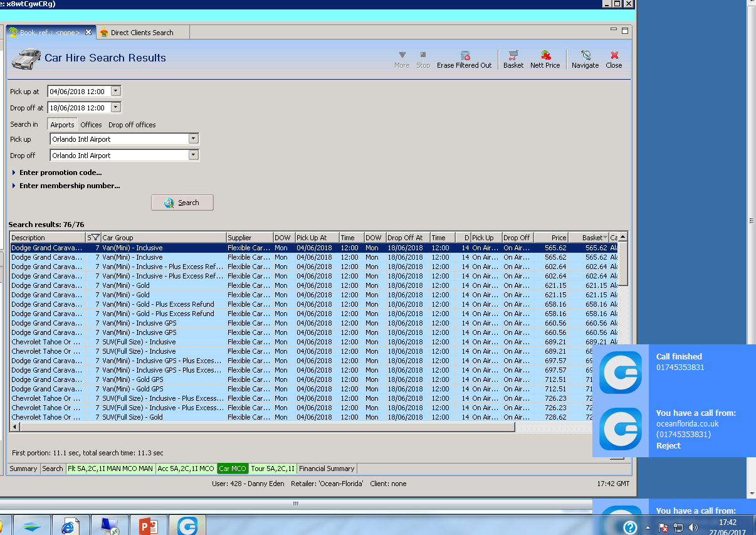Click Erase Filtered Out icon
Screen dimensions: 756x535
pos(465,60)
